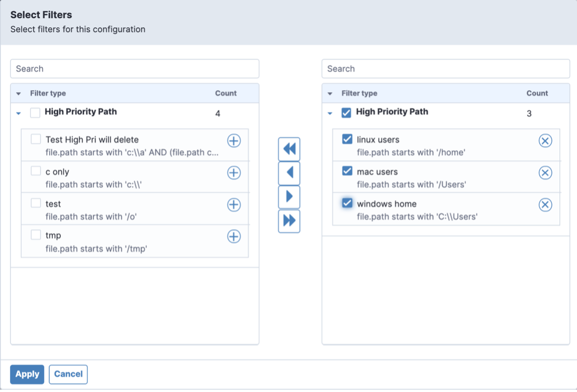
Task: Check the 'c only' filter checkbox
Action: pyautogui.click(x=36, y=171)
